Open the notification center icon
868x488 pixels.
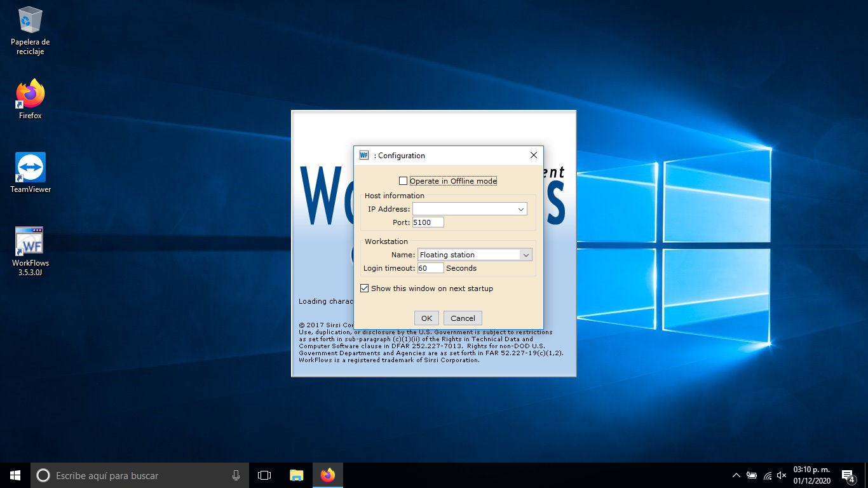(847, 475)
